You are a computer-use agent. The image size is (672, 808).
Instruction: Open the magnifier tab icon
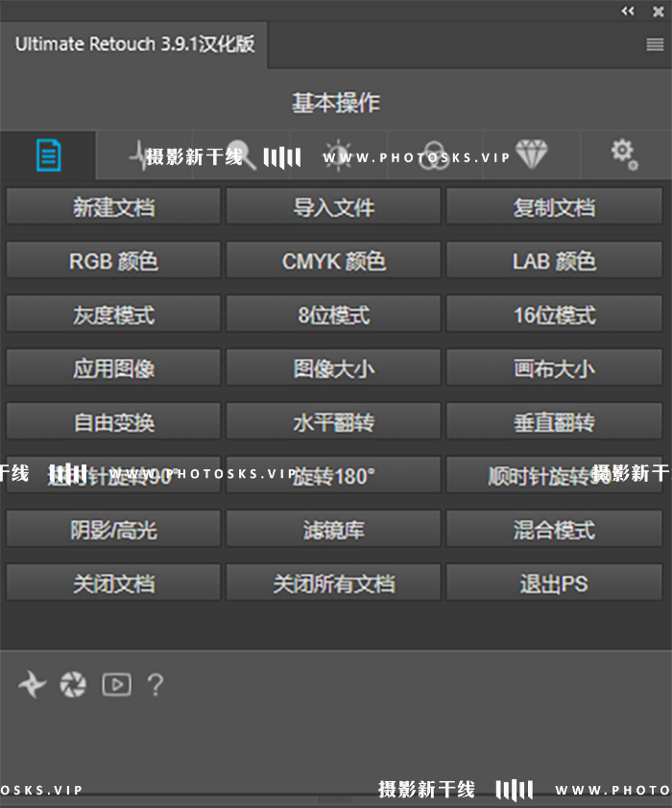[x=240, y=155]
